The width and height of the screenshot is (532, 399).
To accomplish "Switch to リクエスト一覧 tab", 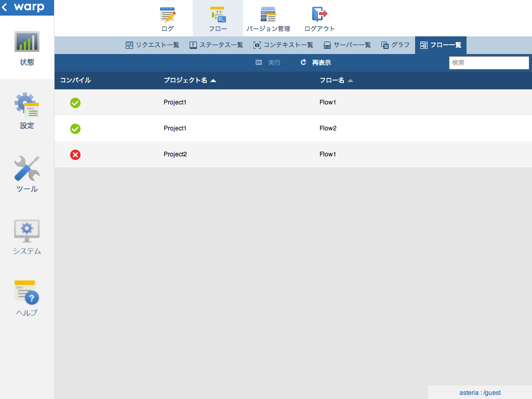I will click(152, 45).
